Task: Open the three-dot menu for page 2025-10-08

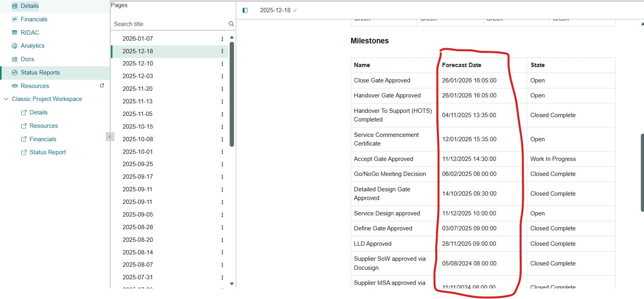Action: point(222,140)
